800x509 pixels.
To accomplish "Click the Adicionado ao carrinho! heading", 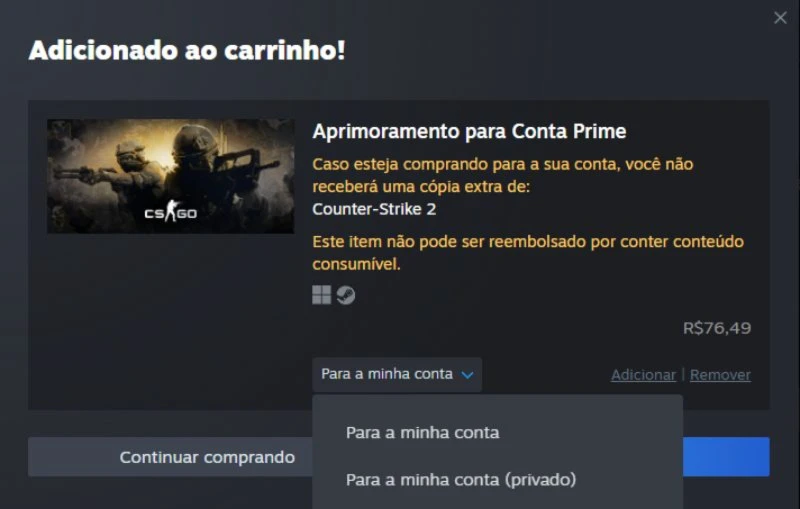I will pyautogui.click(x=187, y=50).
